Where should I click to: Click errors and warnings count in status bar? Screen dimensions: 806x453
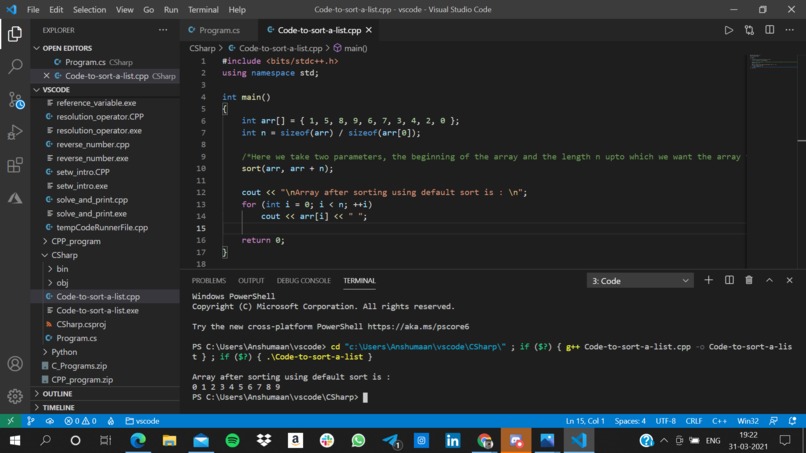80,421
